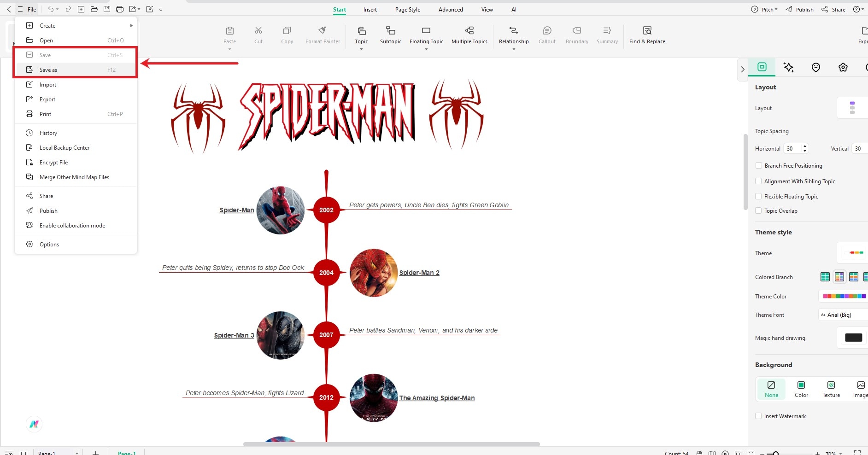
Task: Select None background option
Action: tap(771, 389)
